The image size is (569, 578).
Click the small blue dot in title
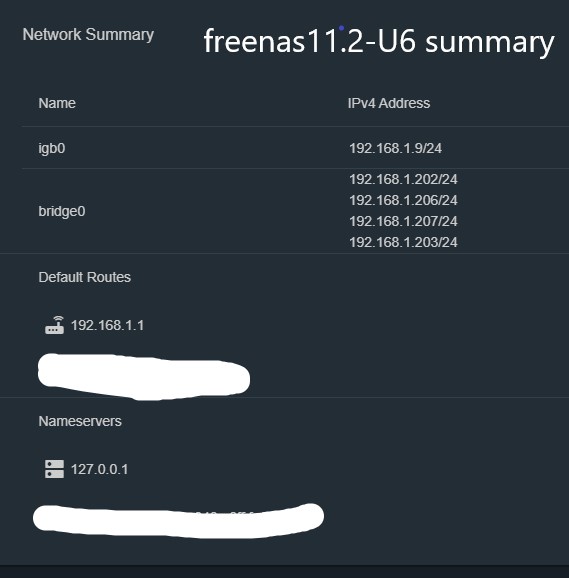pyautogui.click(x=342, y=28)
